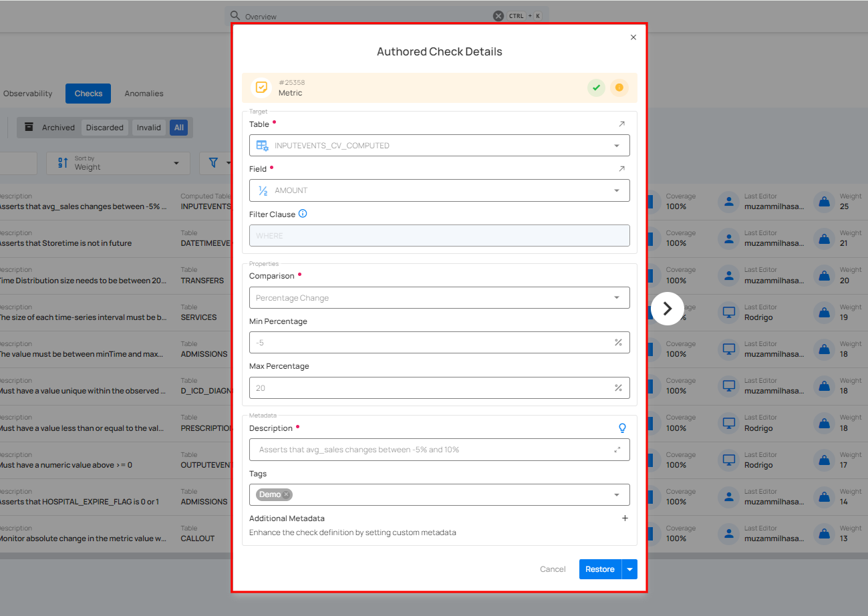Click weight icon with value 21
This screenshot has height=616, width=868.
(824, 239)
